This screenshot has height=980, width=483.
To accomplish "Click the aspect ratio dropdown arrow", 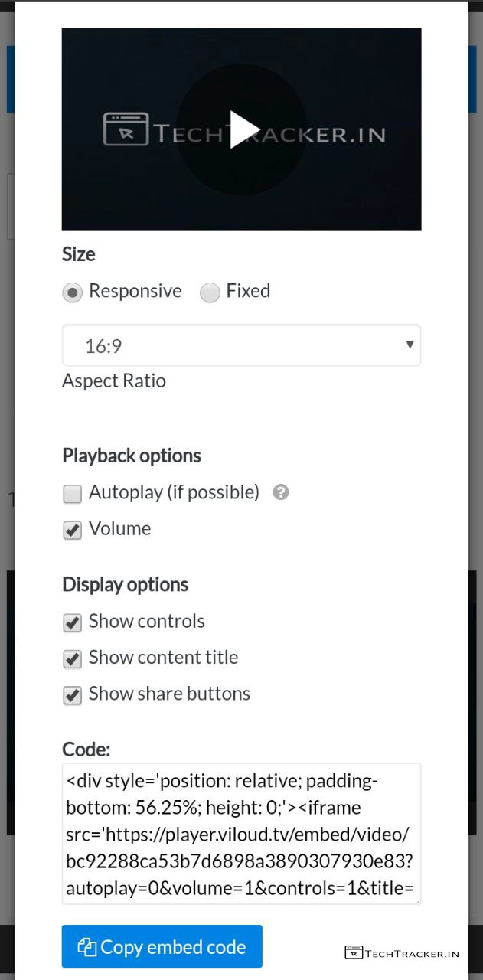I will [410, 345].
